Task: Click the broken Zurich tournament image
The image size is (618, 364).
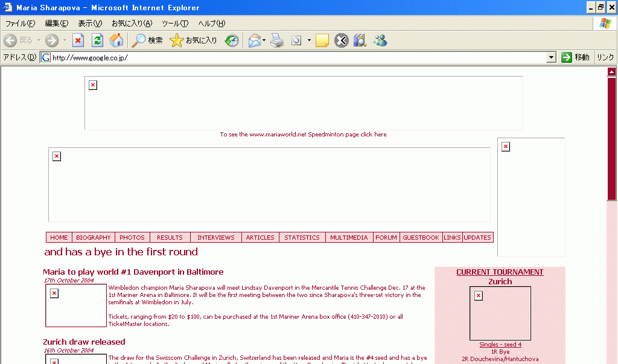Action: click(500, 313)
